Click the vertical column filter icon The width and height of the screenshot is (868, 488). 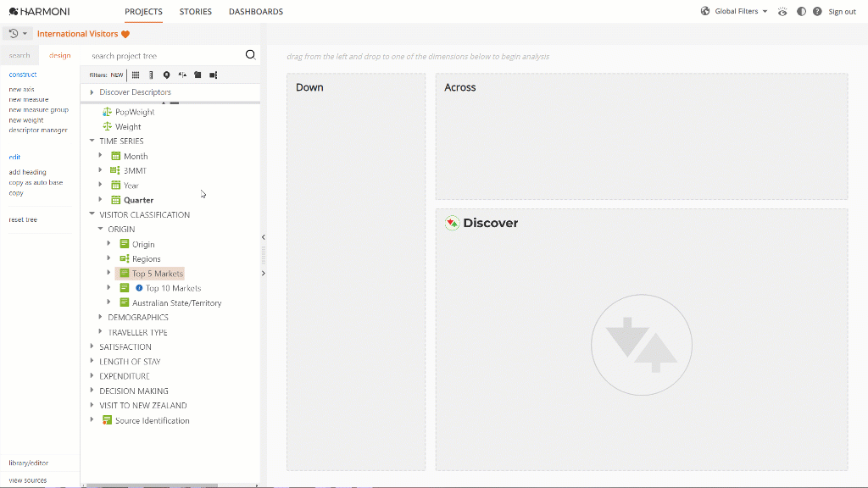coord(151,75)
